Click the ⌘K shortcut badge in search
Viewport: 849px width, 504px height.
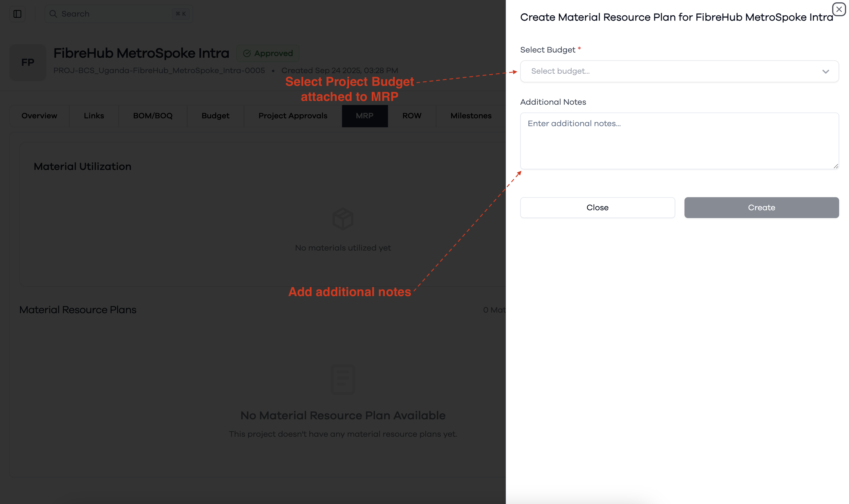pos(181,14)
